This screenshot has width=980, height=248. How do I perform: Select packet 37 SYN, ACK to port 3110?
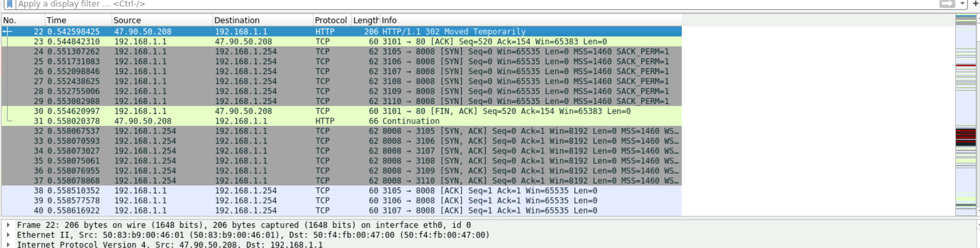click(x=342, y=181)
